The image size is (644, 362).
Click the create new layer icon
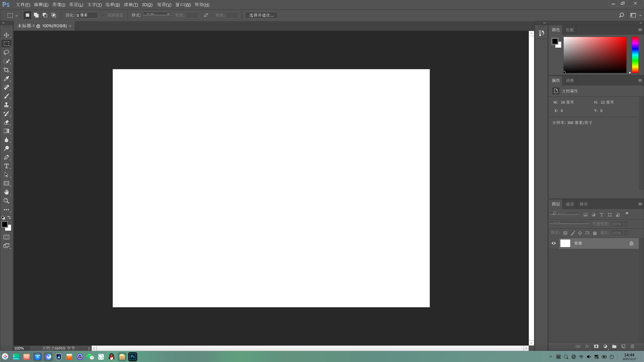tap(623, 347)
